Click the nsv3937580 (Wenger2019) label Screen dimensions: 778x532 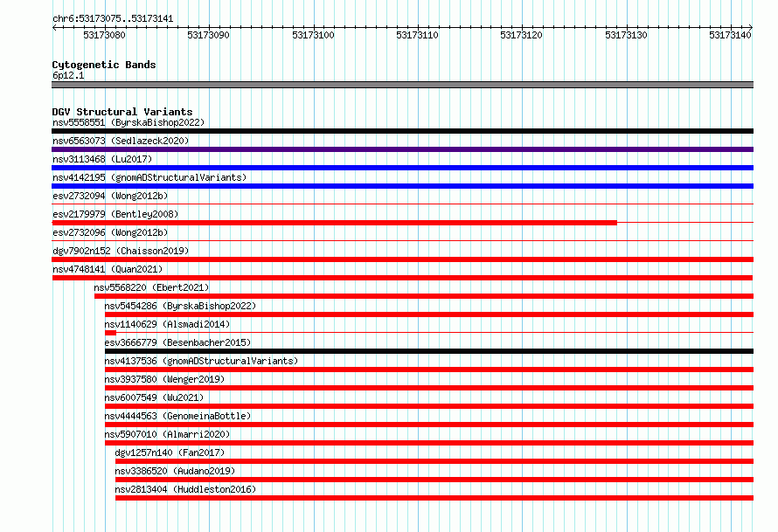pos(164,379)
